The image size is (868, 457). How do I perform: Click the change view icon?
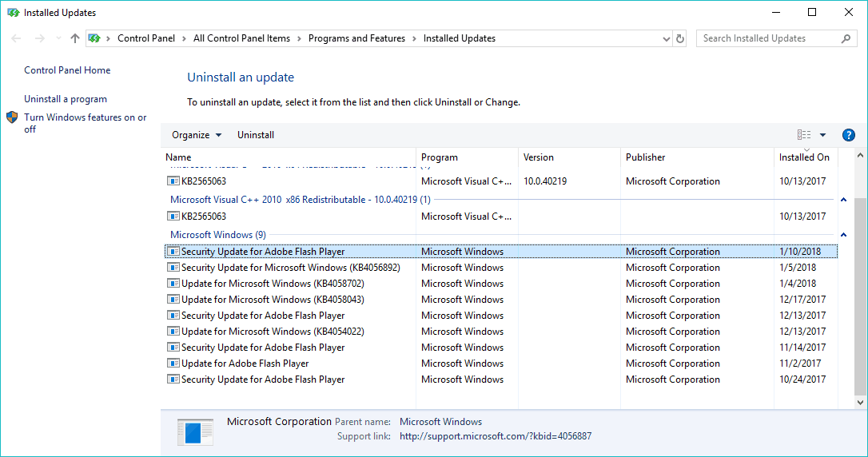[804, 134]
